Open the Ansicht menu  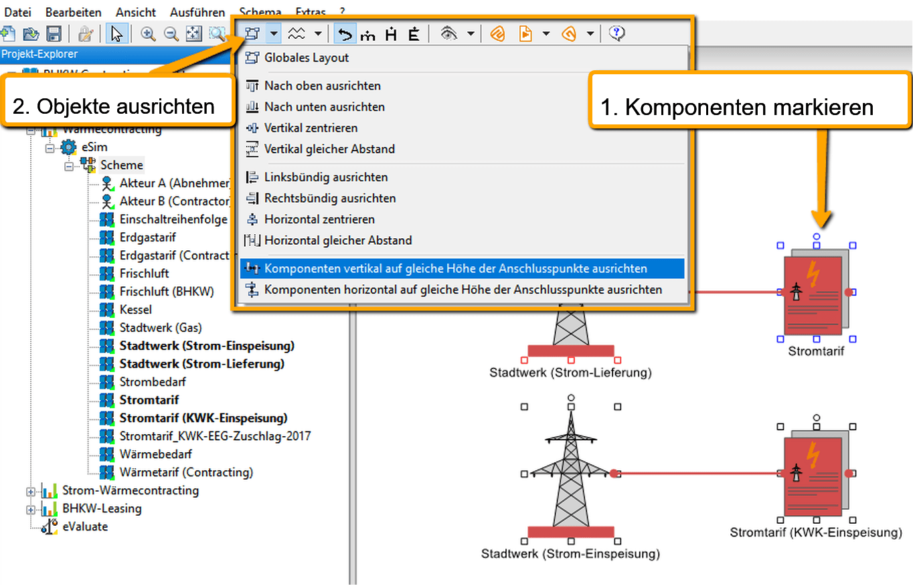[136, 12]
